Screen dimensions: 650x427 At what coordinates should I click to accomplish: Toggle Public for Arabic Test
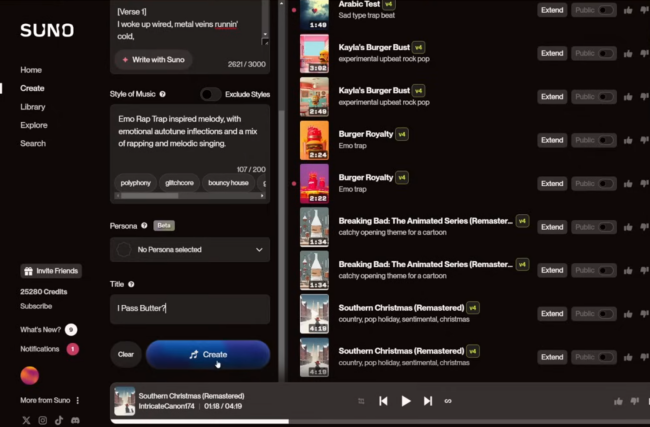click(x=594, y=10)
